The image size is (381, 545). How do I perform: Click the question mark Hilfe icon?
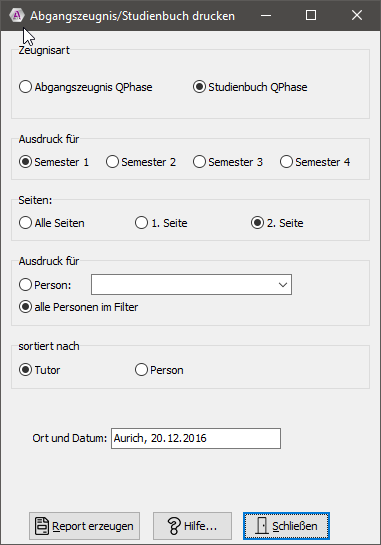pyautogui.click(x=174, y=526)
